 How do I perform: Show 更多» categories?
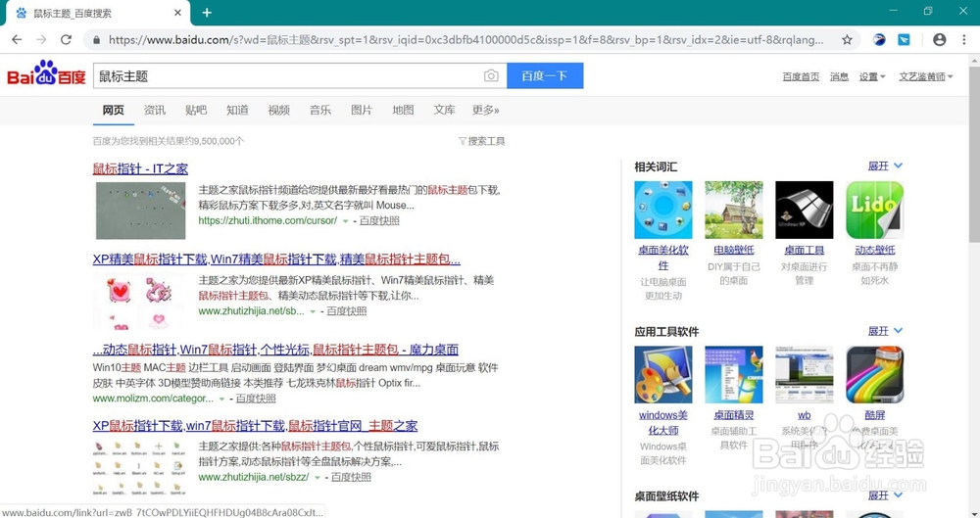point(486,110)
